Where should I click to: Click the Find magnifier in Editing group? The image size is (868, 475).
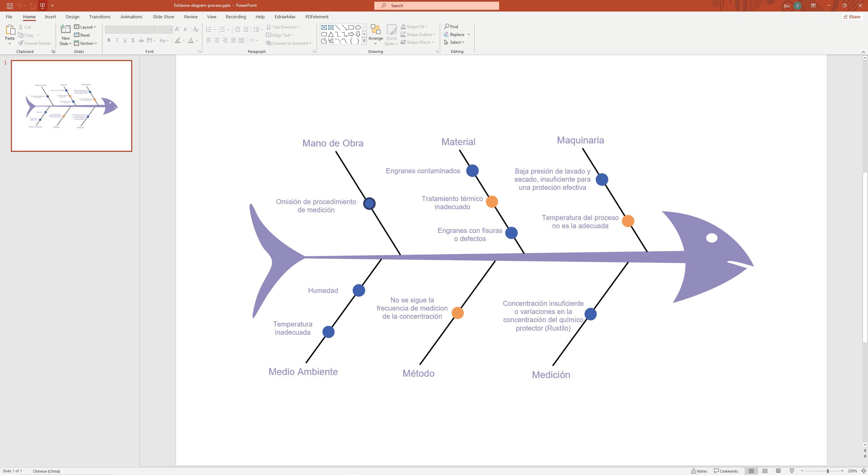[x=447, y=26]
